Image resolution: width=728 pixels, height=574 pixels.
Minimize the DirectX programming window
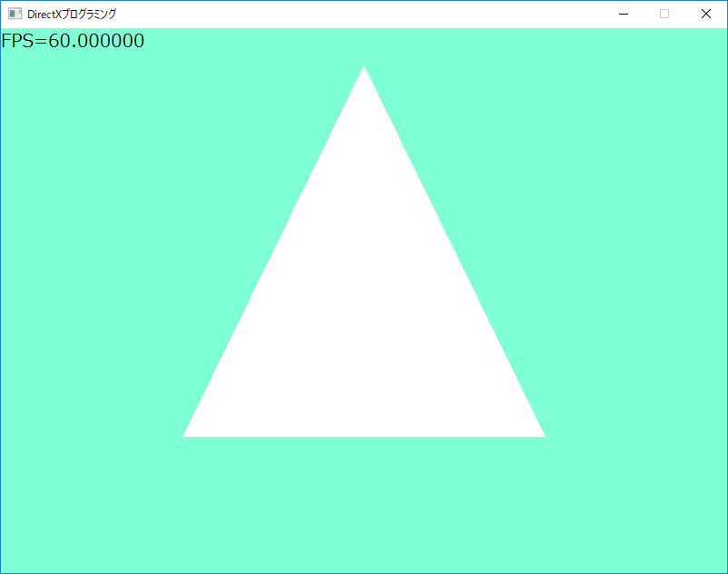pyautogui.click(x=624, y=14)
